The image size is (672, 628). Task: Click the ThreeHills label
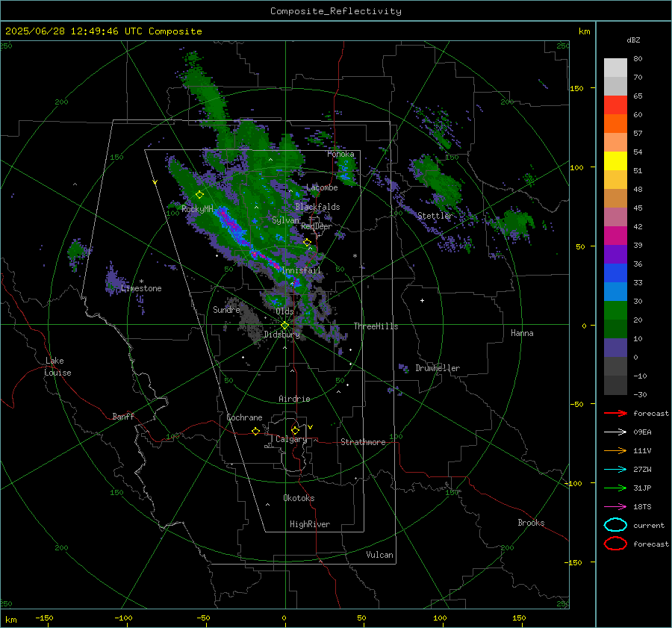pos(376,326)
